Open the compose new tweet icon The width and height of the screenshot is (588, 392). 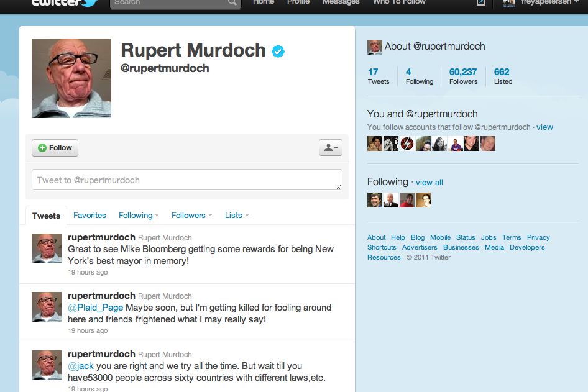coord(480,2)
